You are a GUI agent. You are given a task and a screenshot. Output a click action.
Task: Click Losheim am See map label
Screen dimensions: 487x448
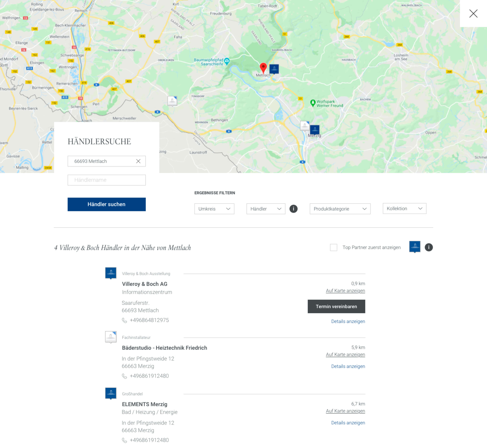pyautogui.click(x=401, y=57)
